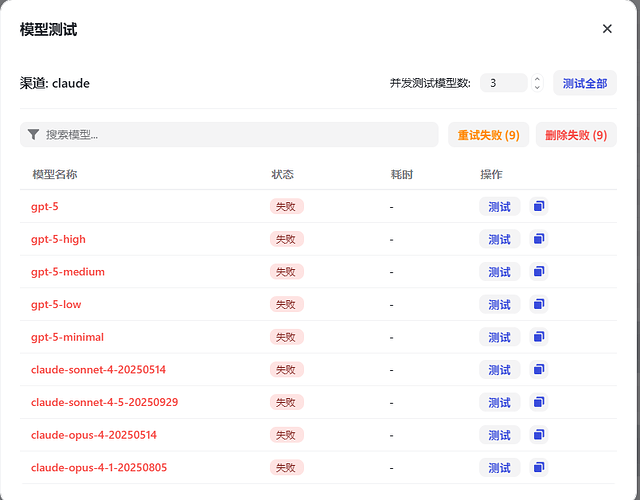
Task: Click 失败 badge for claude-sonnet-4-20250514
Action: [287, 370]
